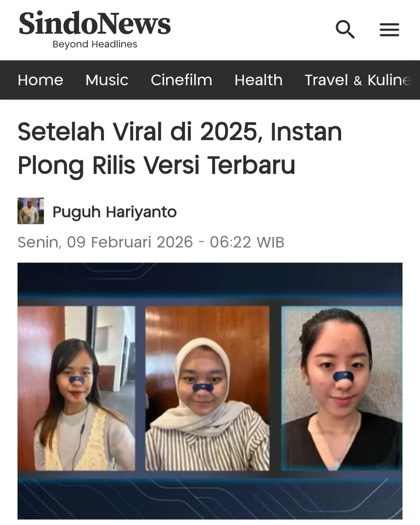This screenshot has width=420, height=525.
Task: Tap Puguh Hariyanto's author avatar
Action: point(31,211)
